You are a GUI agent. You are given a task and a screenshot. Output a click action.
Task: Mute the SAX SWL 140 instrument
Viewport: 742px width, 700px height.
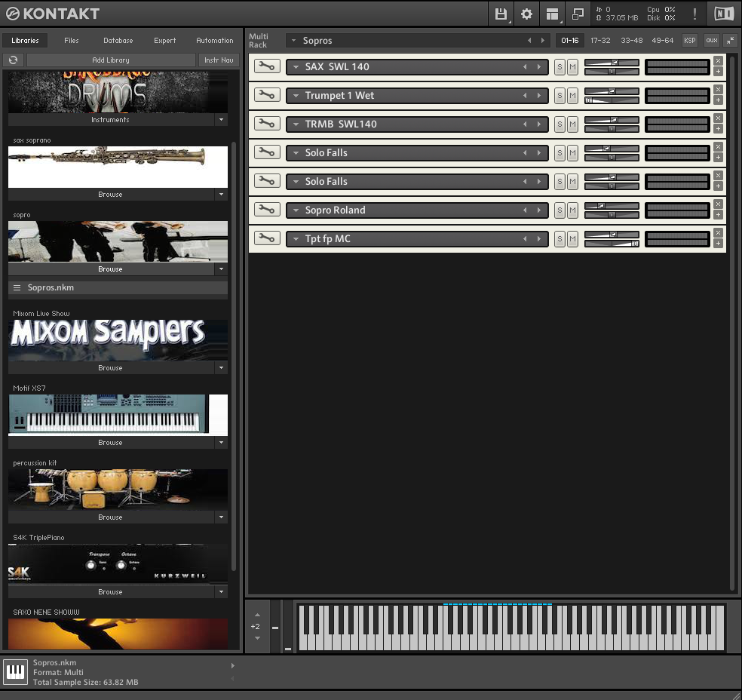pos(572,66)
